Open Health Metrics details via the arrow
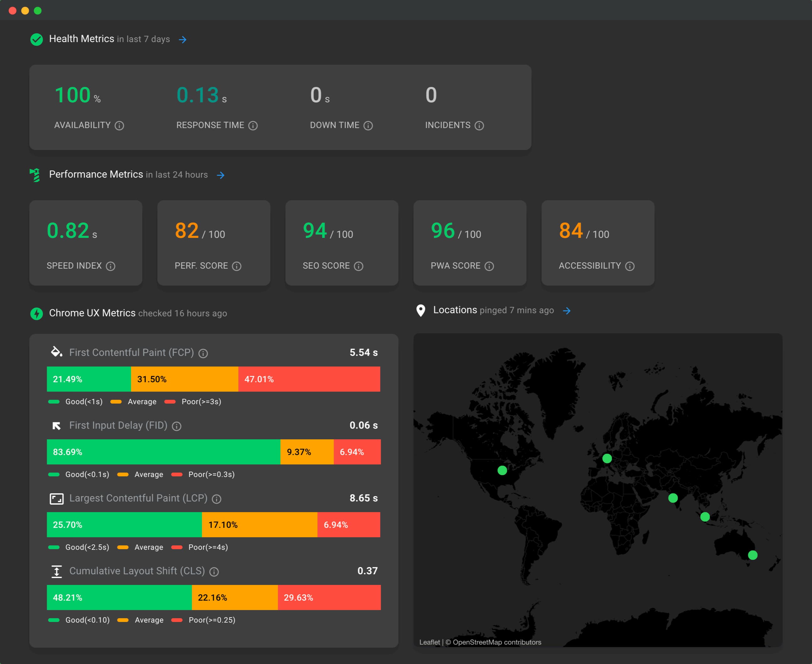This screenshot has width=812, height=664. click(x=182, y=40)
